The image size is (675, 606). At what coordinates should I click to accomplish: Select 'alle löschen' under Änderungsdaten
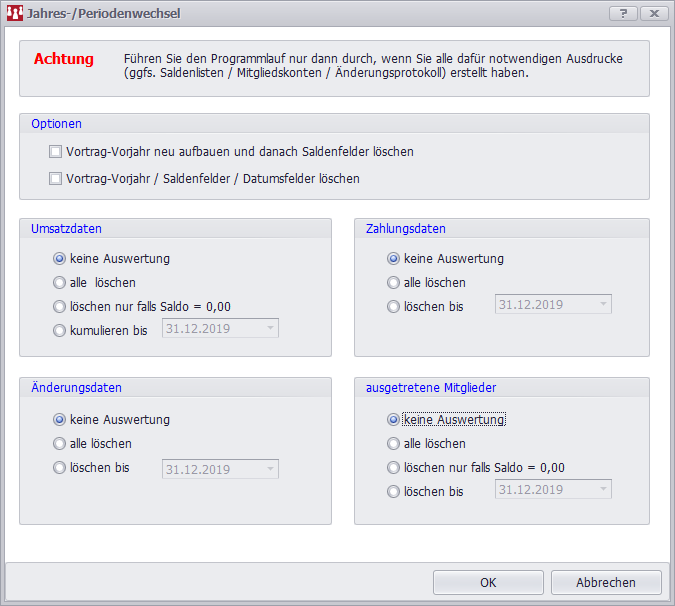pos(59,444)
